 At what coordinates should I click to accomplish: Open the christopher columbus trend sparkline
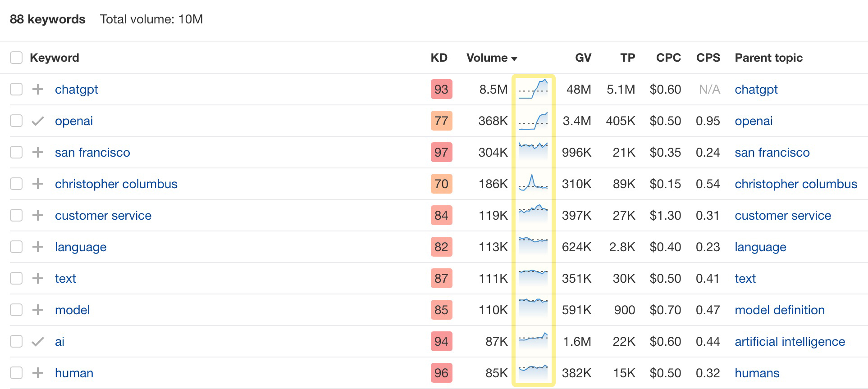click(x=533, y=183)
